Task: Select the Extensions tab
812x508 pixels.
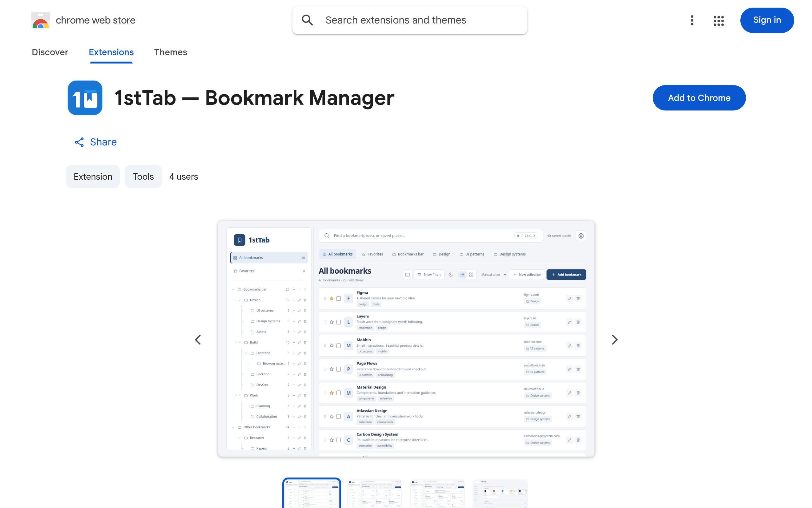Action: point(111,52)
